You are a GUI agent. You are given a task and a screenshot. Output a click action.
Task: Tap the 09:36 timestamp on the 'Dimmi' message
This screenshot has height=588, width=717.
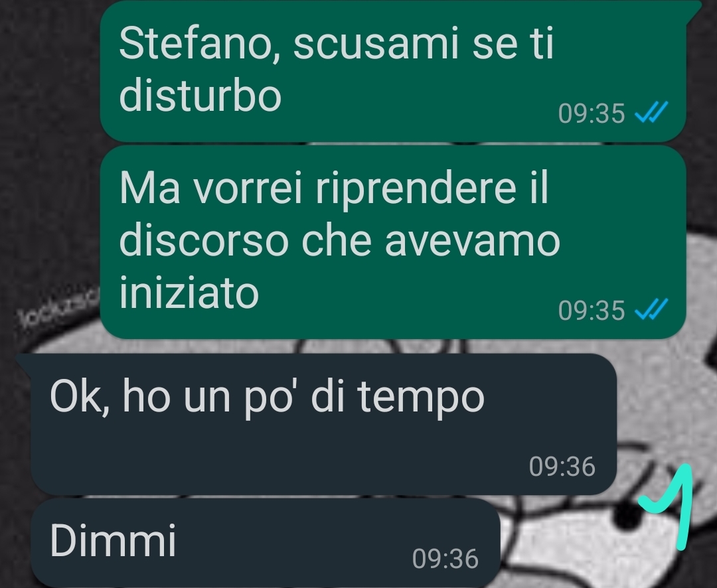click(x=445, y=559)
